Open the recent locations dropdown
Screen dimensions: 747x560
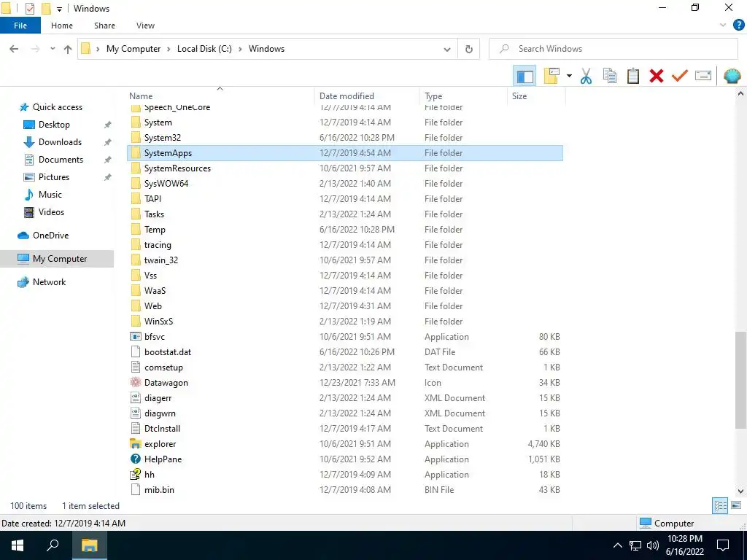coord(53,49)
